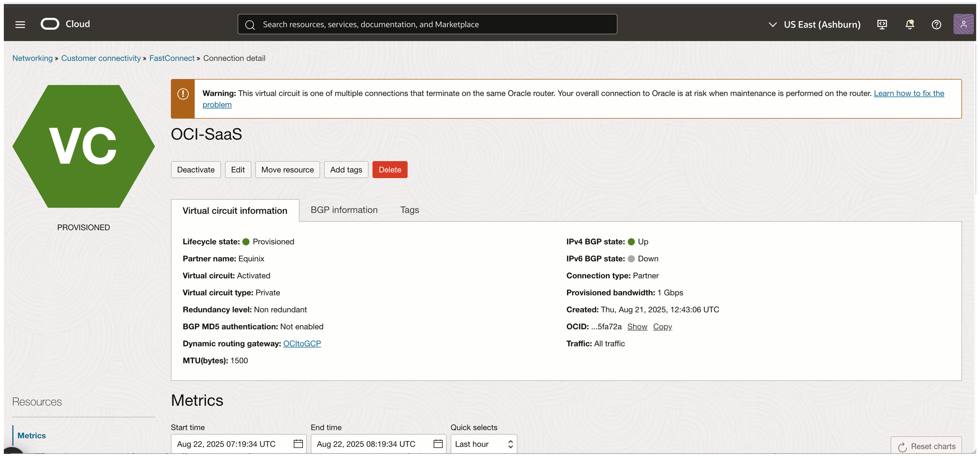This screenshot has height=456, width=980.
Task: Open the Cloud Shell developer tools icon
Action: 882,24
